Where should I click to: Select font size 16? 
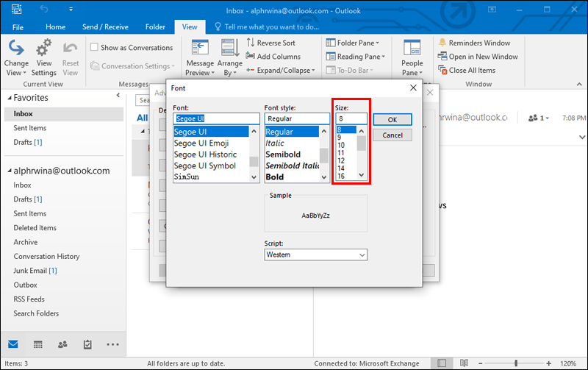346,176
